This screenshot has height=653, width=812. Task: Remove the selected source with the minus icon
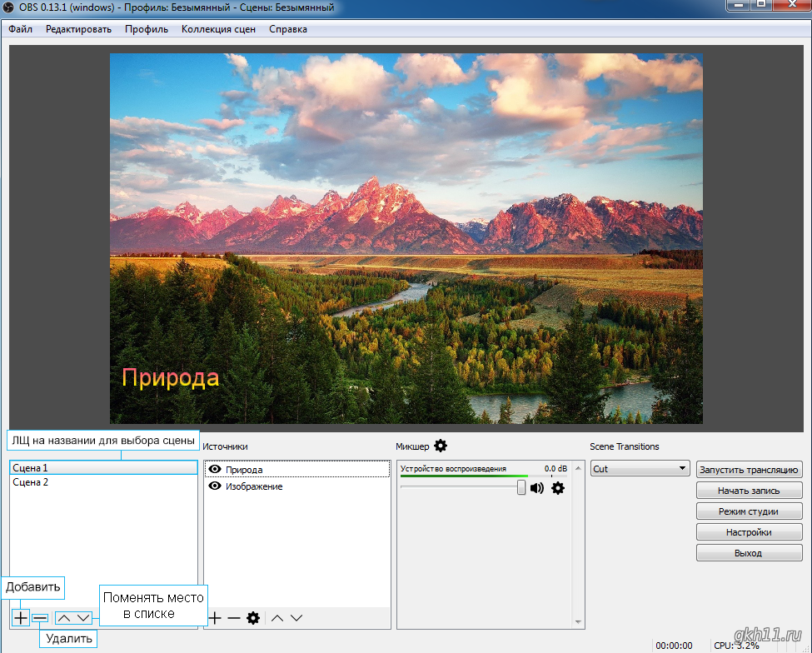click(x=234, y=618)
